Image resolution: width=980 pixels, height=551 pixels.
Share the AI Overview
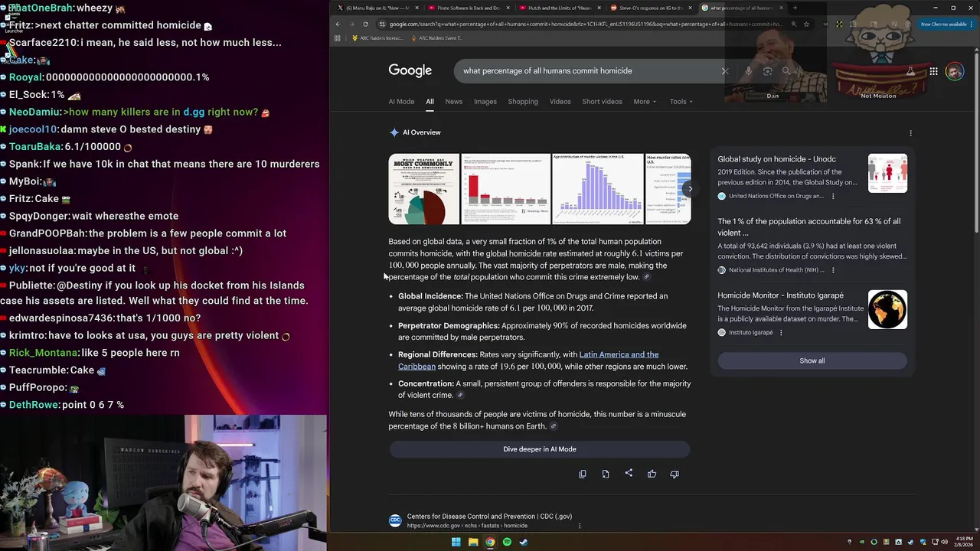[x=629, y=473]
